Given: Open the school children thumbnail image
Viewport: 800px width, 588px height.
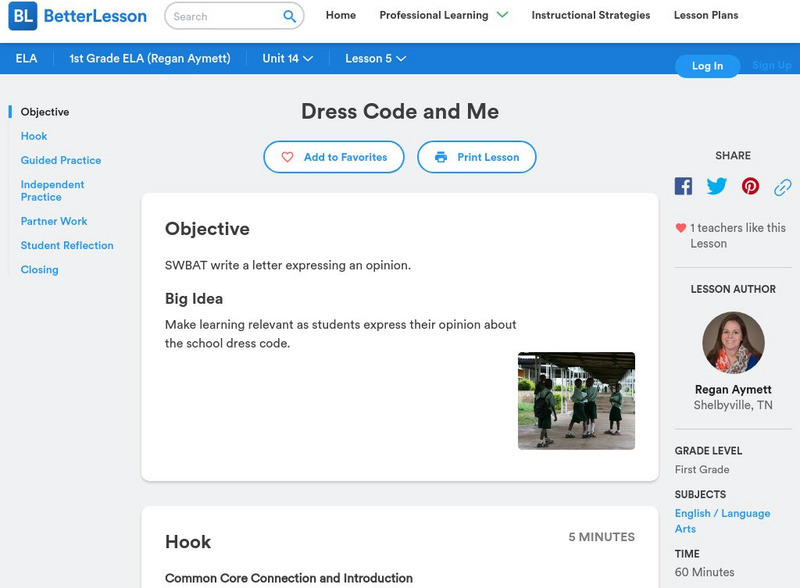Looking at the screenshot, I should click(576, 400).
